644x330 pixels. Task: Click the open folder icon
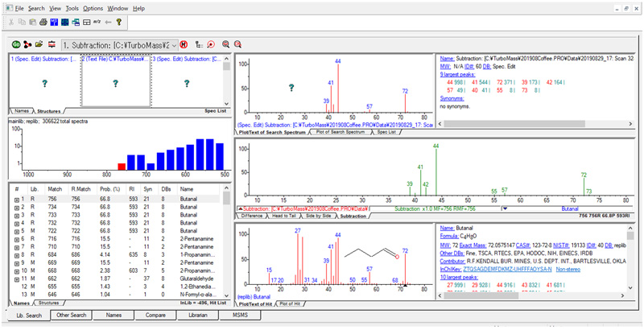pos(39,44)
